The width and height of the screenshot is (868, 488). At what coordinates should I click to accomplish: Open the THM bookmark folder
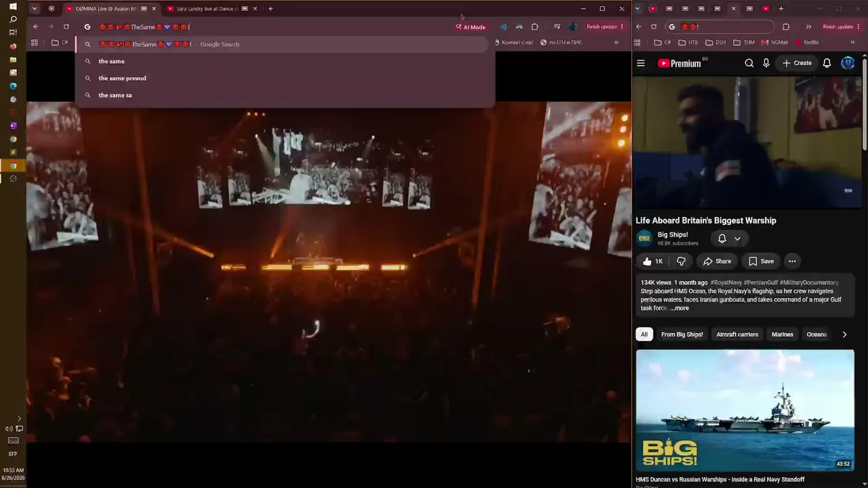[x=744, y=43]
